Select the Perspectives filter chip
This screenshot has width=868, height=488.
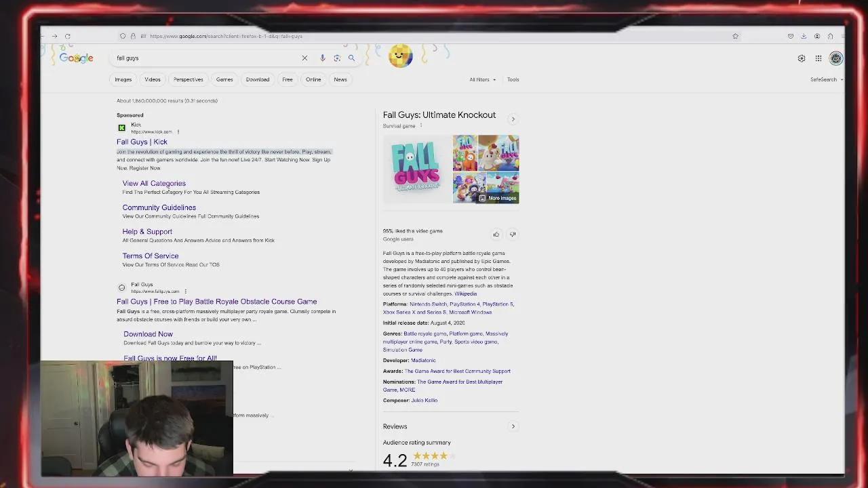click(189, 79)
